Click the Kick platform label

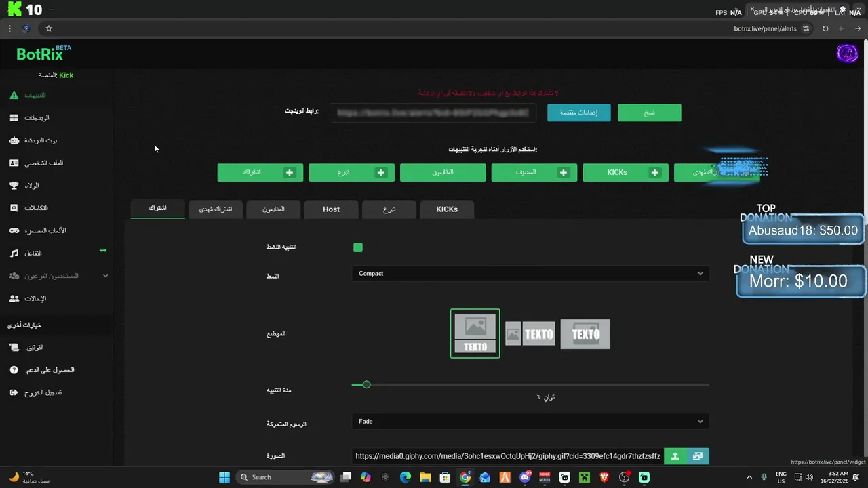pyautogui.click(x=66, y=75)
